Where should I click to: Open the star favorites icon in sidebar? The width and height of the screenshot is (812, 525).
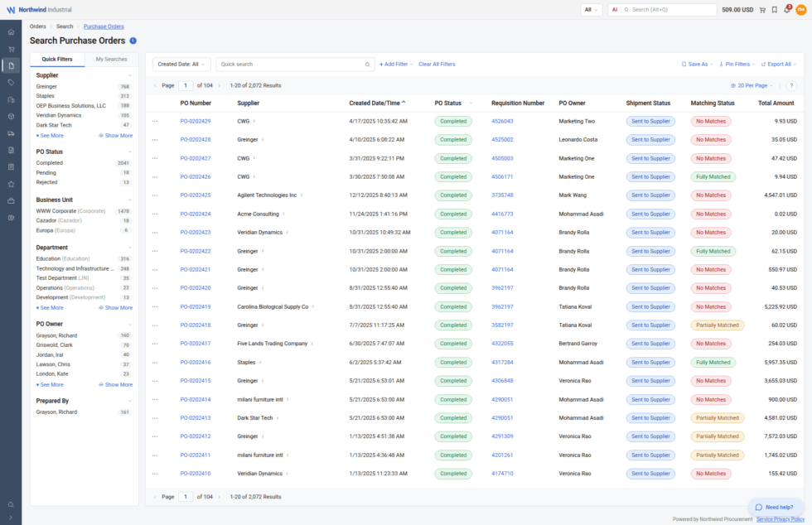tap(11, 185)
